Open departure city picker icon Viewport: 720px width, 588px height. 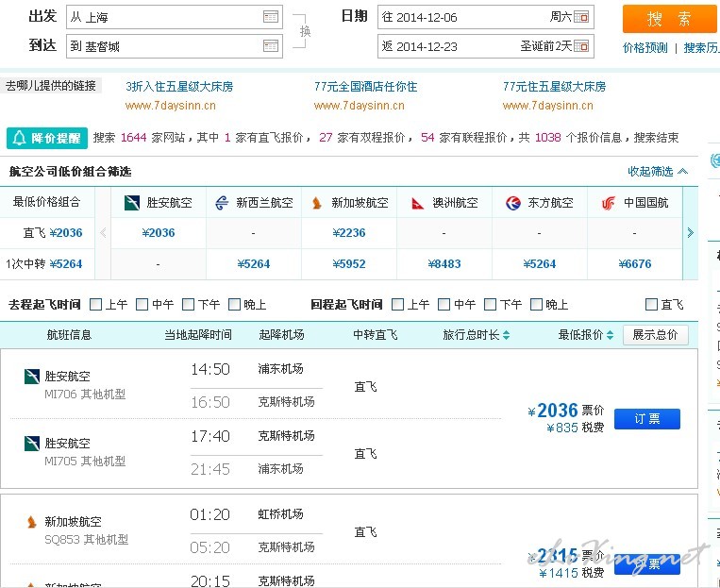click(271, 17)
